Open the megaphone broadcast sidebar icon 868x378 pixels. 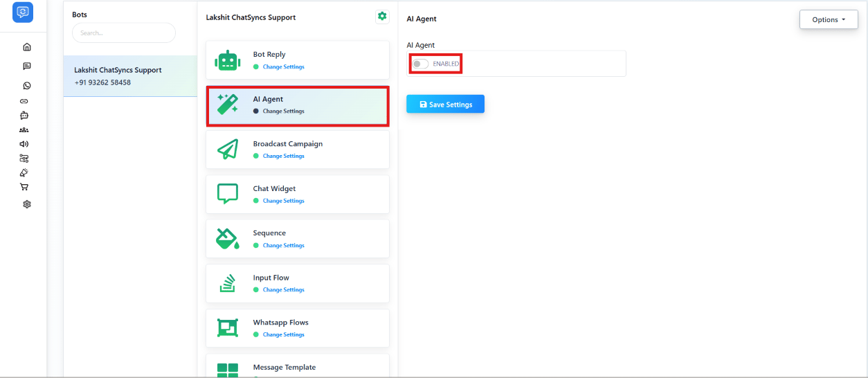point(24,144)
